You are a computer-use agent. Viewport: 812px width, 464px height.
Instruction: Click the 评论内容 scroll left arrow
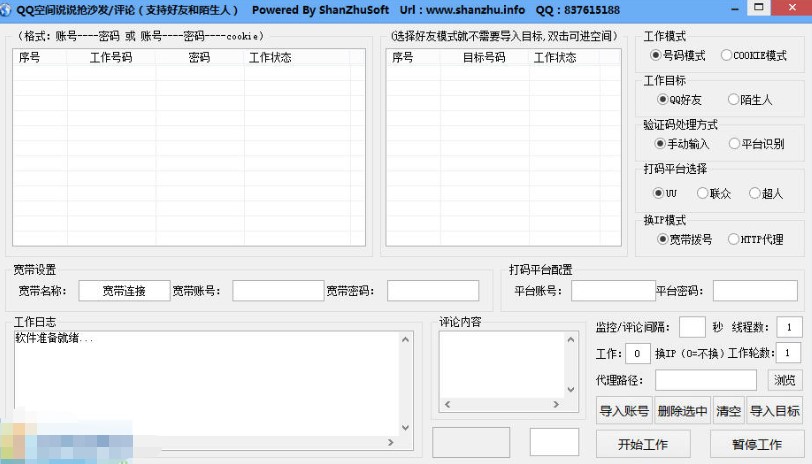tap(447, 404)
